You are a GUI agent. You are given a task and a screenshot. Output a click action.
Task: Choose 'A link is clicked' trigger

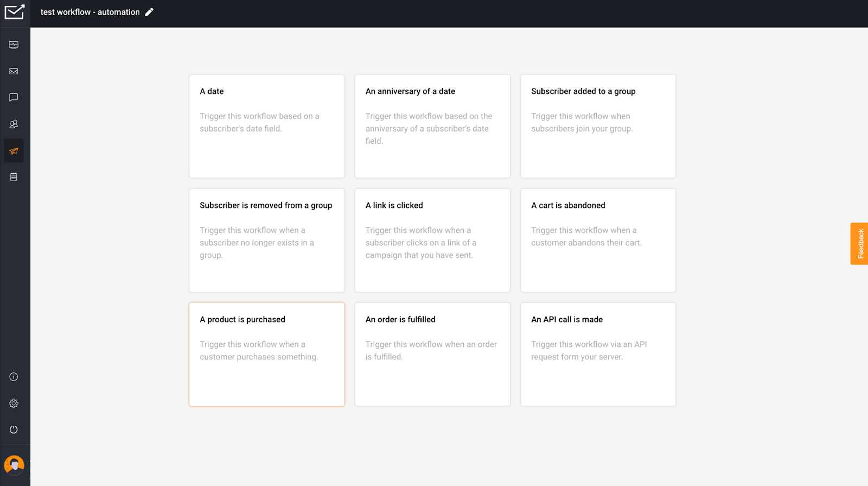point(432,240)
